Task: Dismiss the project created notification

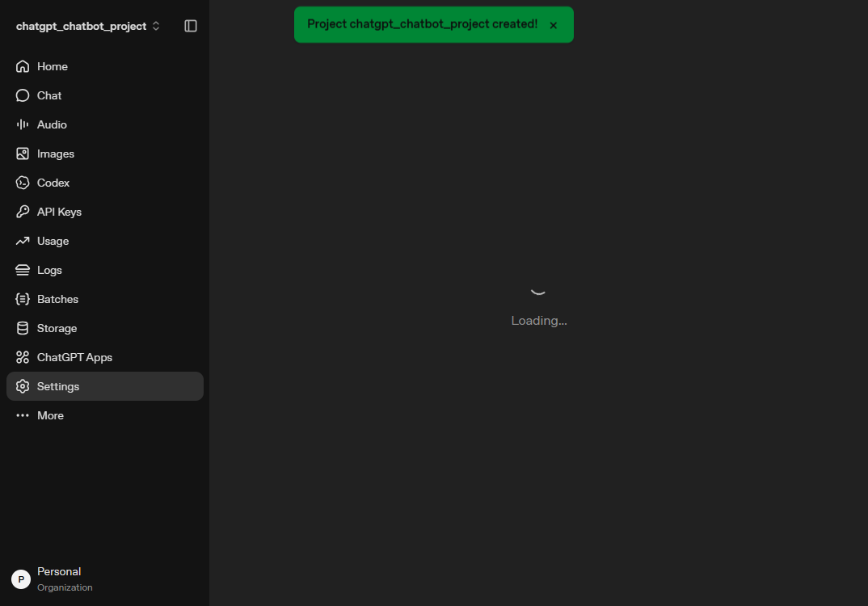Action: 553,25
